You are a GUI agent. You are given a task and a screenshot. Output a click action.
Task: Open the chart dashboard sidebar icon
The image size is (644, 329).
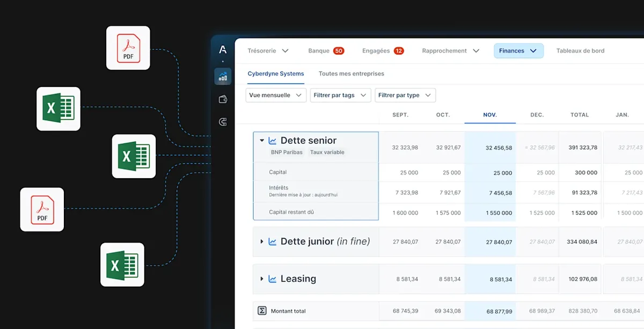click(x=223, y=77)
